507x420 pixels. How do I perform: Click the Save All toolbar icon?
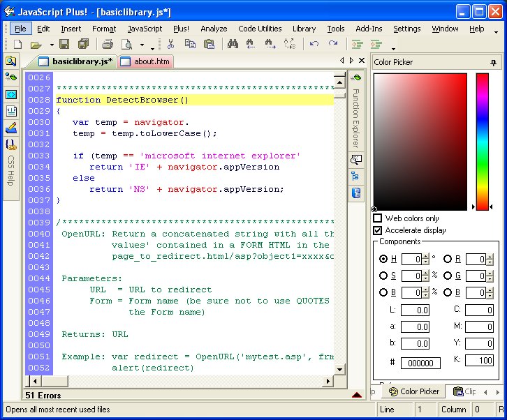pyautogui.click(x=83, y=44)
